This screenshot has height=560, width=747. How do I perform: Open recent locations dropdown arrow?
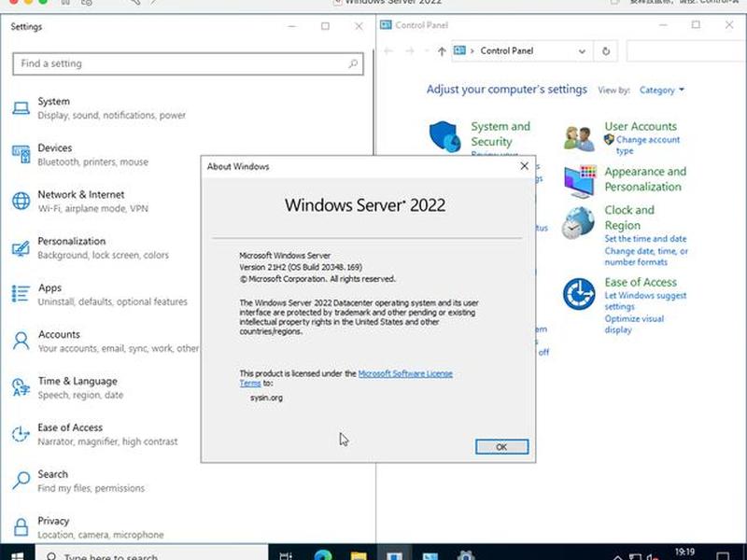click(427, 51)
